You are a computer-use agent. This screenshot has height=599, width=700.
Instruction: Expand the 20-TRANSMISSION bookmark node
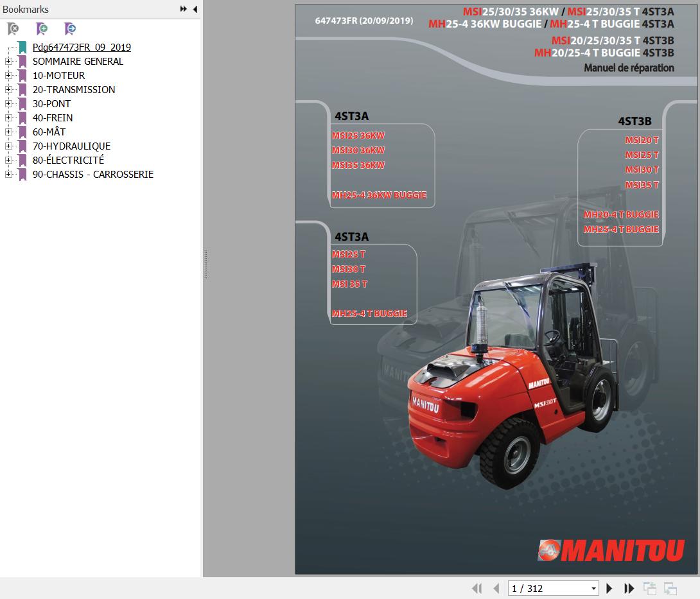(x=8, y=89)
